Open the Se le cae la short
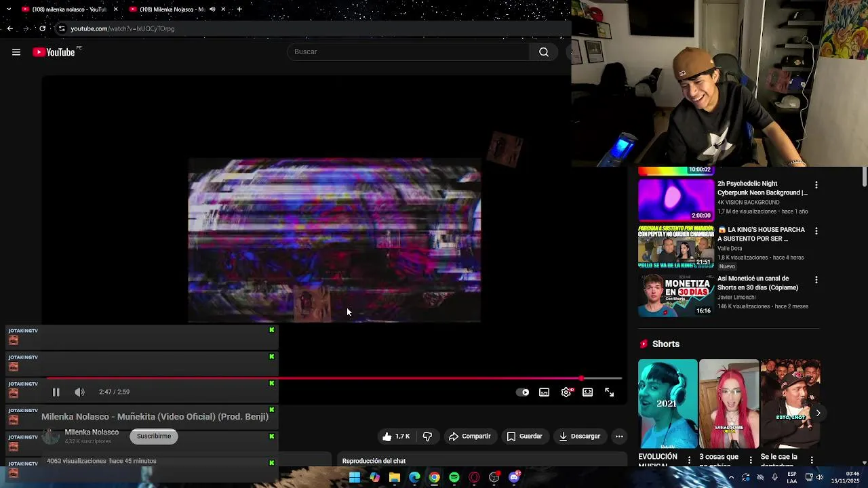The image size is (868, 488). [x=790, y=404]
